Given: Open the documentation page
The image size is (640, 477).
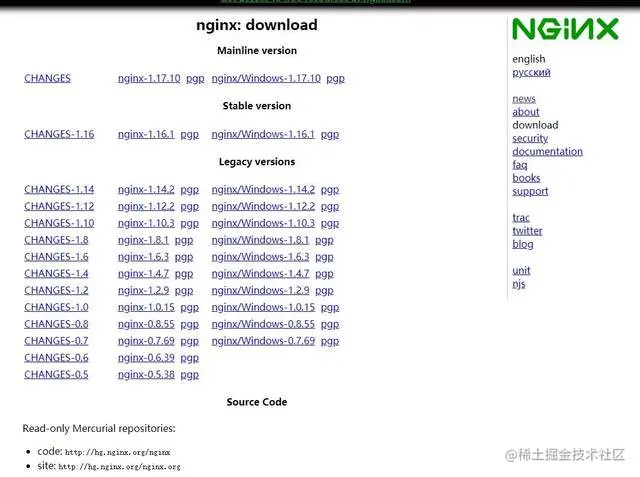Looking at the screenshot, I should click(547, 151).
